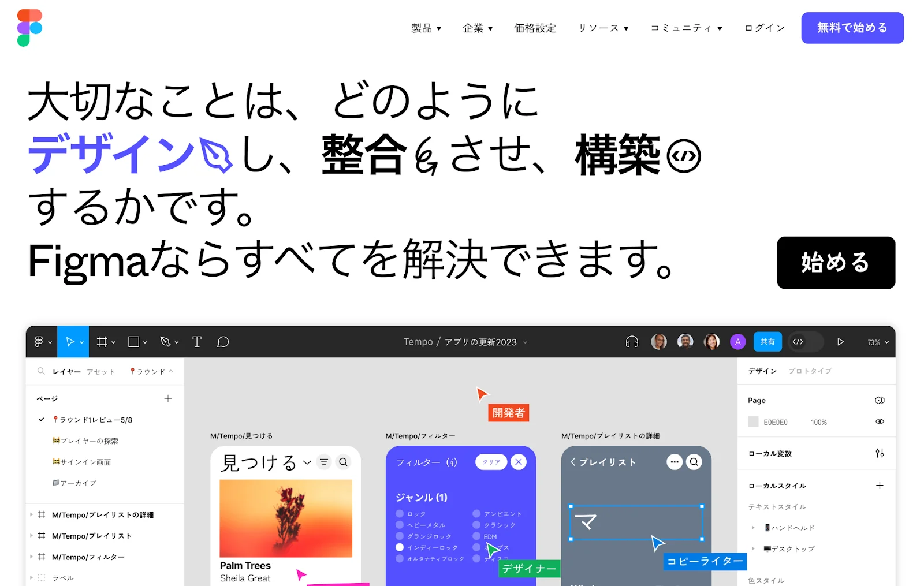Open the 価格設定 menu item
This screenshot has width=924, height=586.
(x=535, y=28)
